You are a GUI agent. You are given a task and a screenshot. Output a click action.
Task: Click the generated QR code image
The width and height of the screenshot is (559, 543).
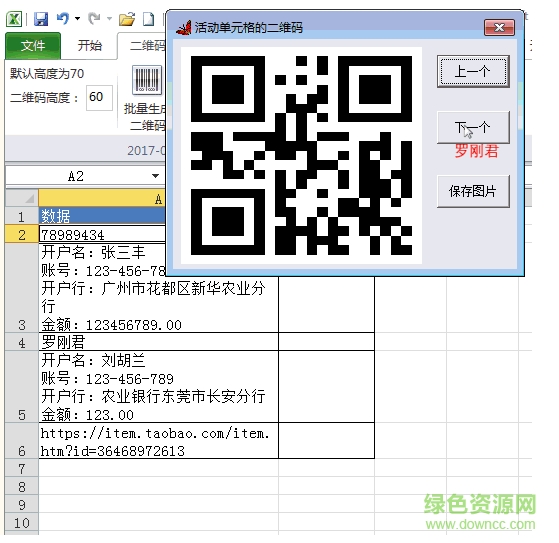click(301, 155)
